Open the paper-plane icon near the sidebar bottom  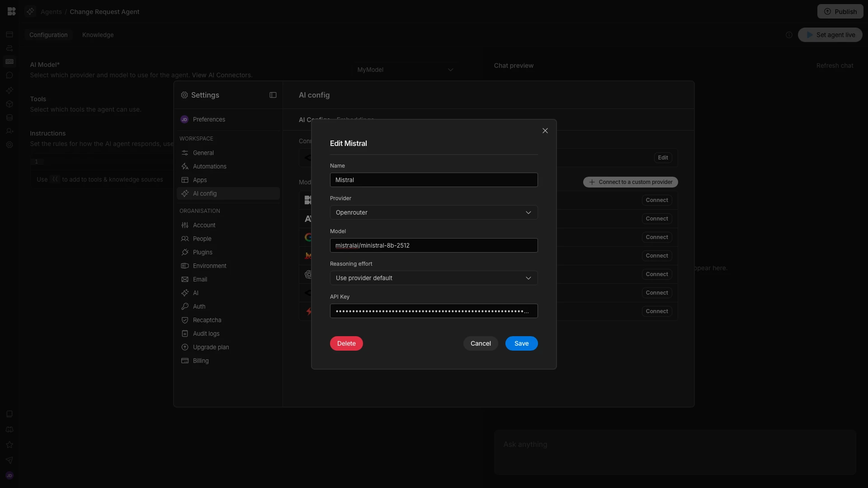coord(9,460)
